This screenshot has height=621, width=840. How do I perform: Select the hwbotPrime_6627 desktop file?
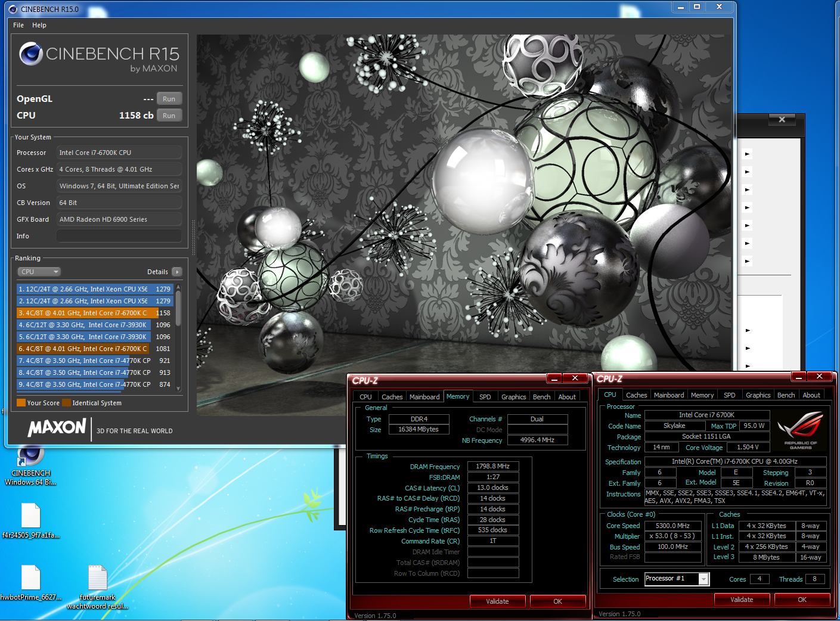point(30,582)
